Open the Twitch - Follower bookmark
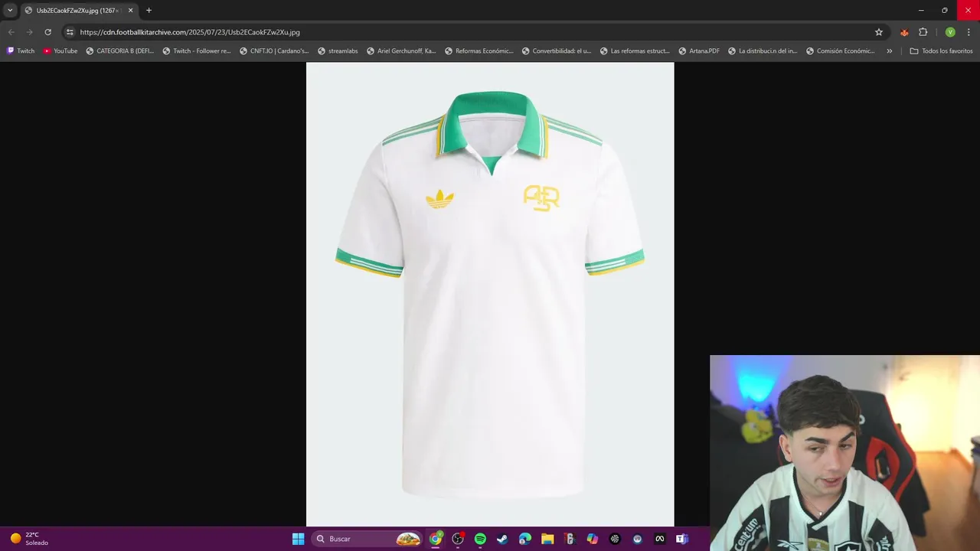Image resolution: width=980 pixels, height=551 pixels. tap(197, 51)
